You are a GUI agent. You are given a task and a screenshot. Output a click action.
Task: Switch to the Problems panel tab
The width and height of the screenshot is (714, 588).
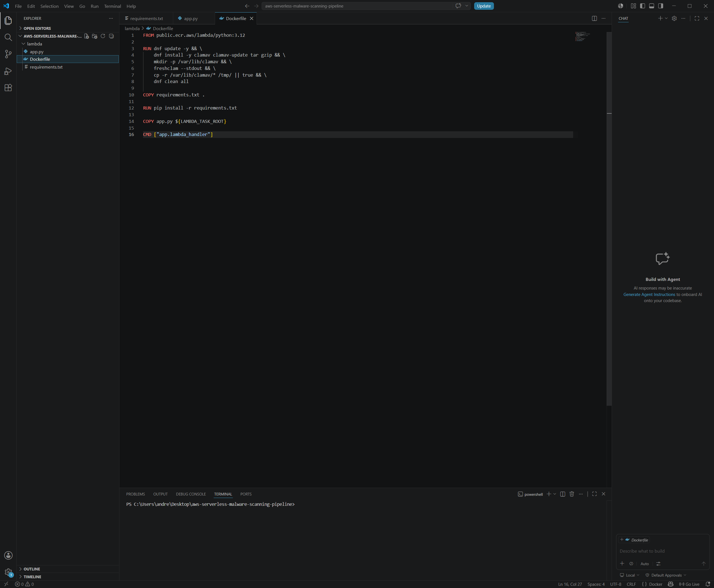(135, 494)
